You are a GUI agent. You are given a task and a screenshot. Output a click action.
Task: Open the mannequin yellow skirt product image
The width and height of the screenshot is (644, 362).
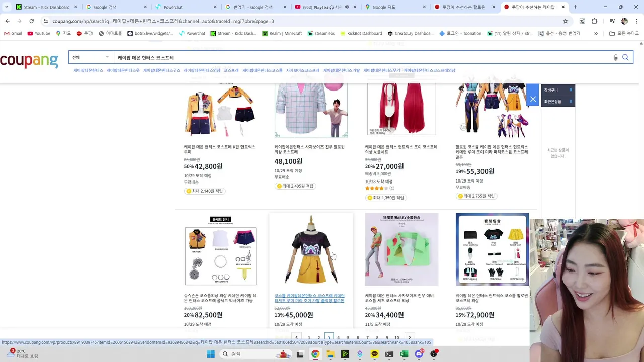311,249
